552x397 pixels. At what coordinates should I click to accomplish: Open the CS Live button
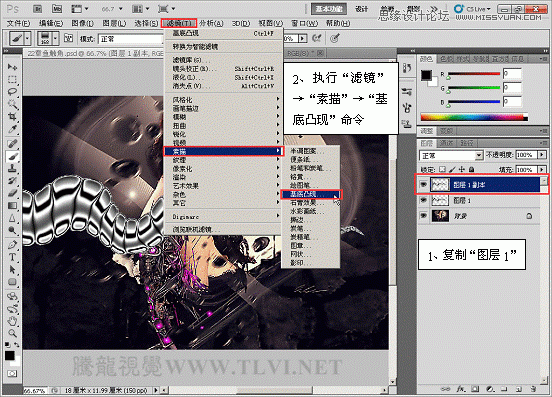473,9
